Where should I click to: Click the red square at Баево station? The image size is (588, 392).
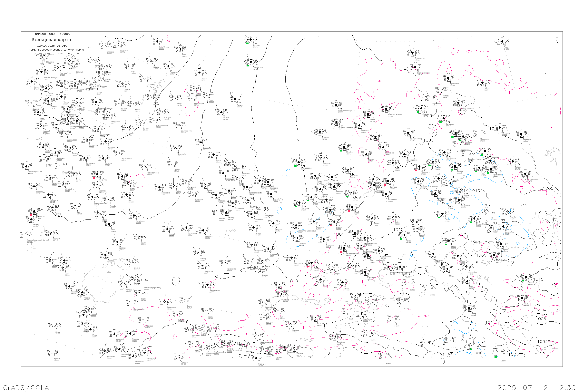349,211
